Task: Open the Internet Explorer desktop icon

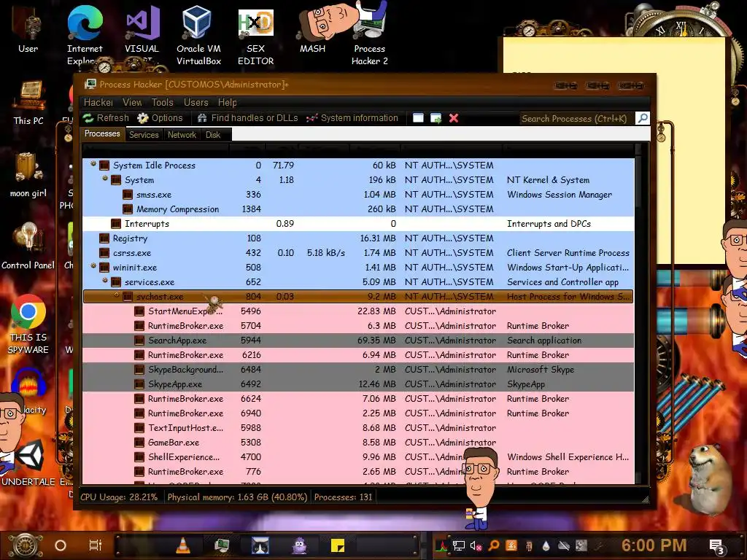Action: (x=85, y=36)
